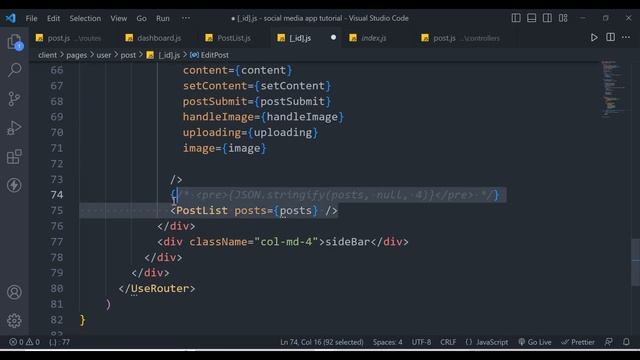Start Go Live server

(535, 342)
